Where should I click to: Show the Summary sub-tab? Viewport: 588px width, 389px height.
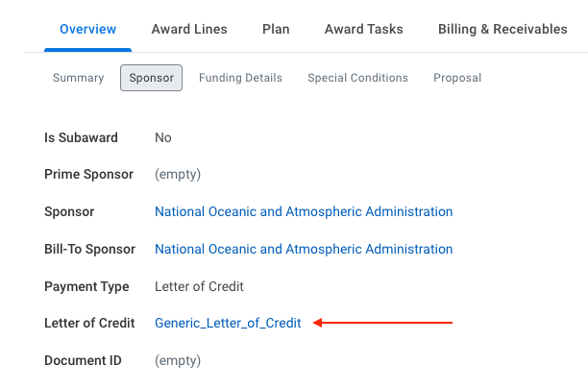pos(78,78)
